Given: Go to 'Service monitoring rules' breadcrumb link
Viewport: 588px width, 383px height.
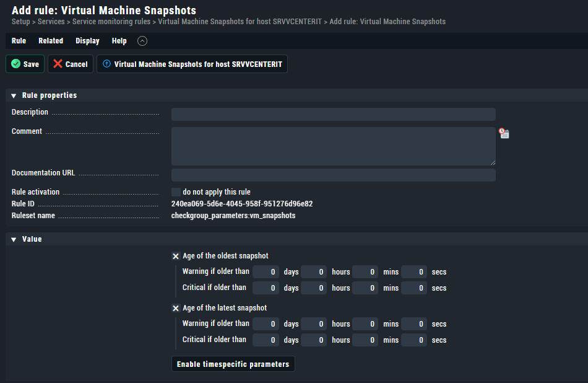Looking at the screenshot, I should point(111,22).
